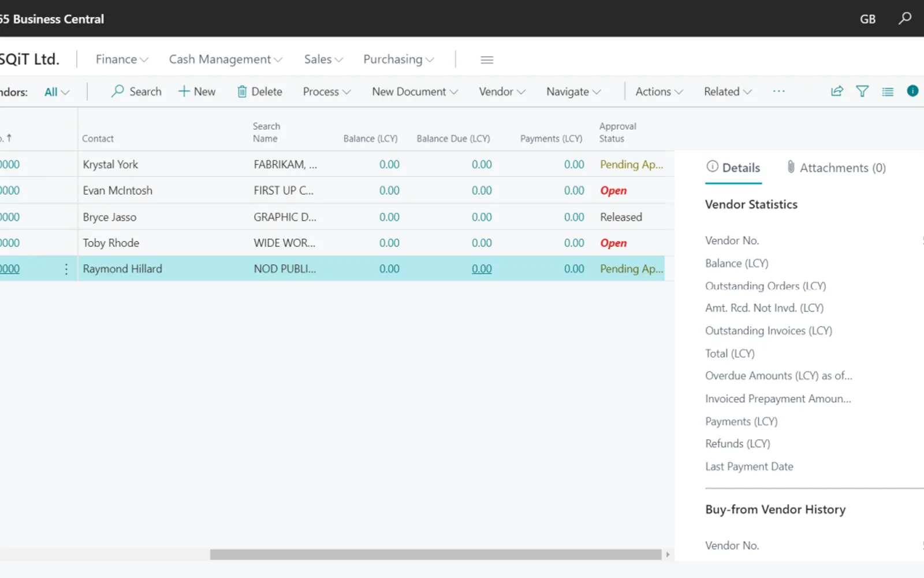Select the Toby Rhode contact cell
Image resolution: width=924 pixels, height=578 pixels.
pyautogui.click(x=111, y=243)
